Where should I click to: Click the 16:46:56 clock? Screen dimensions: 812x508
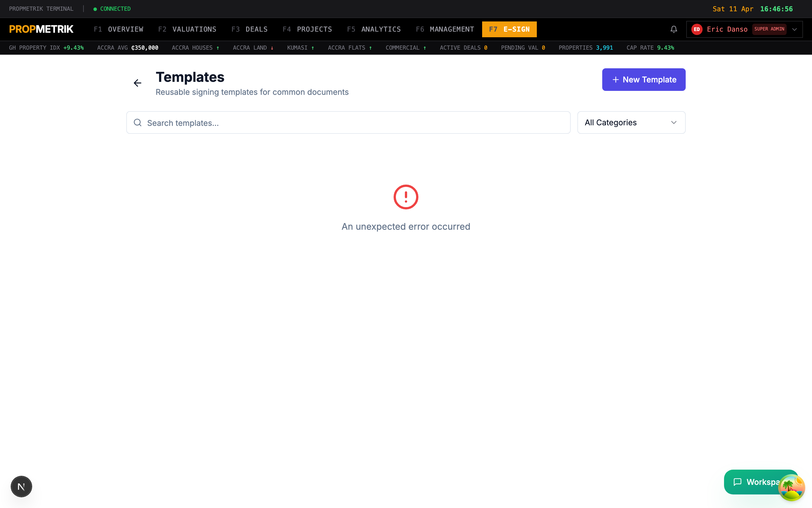(x=776, y=9)
